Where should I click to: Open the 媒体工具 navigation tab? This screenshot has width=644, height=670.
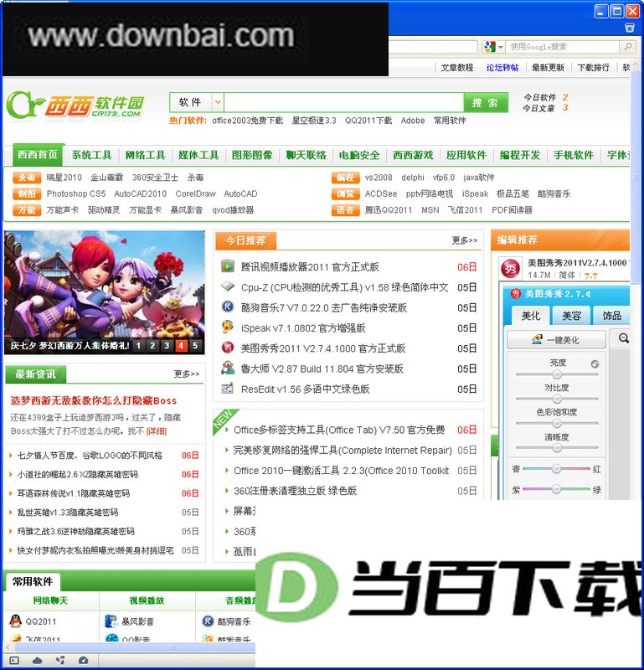(x=198, y=155)
